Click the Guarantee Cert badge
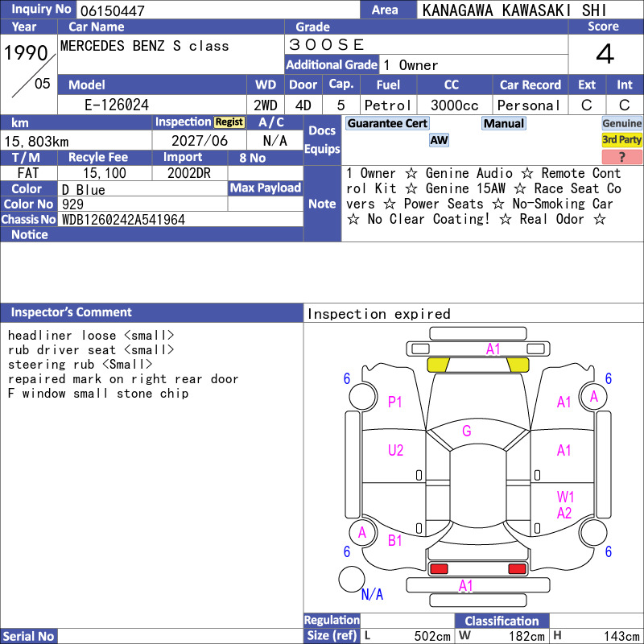The height and width of the screenshot is (644, 644). [387, 123]
